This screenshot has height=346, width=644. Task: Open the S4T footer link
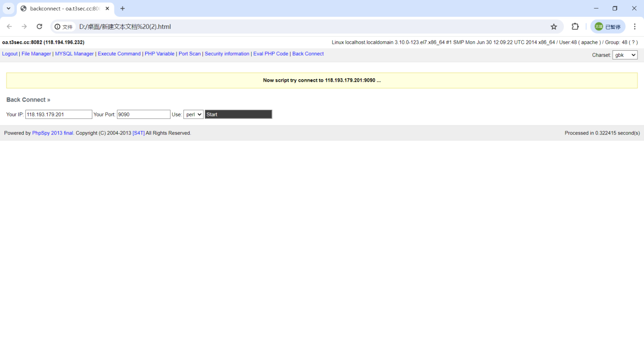139,133
